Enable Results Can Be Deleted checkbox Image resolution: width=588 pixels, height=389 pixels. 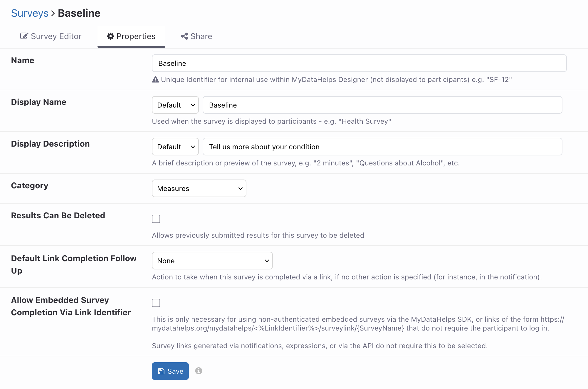click(156, 219)
